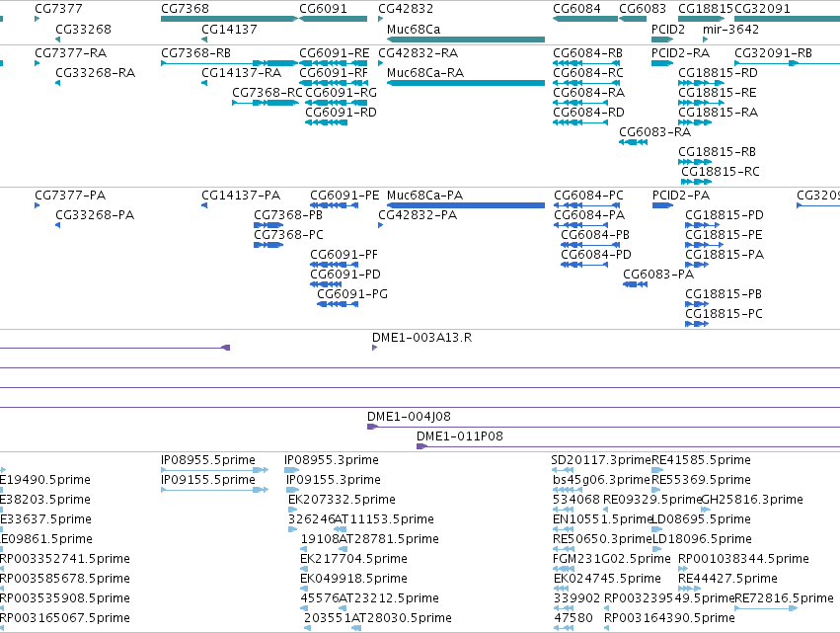Click the CG7368 gene bar glyph
Screen dimensions: 840x633
[229, 19]
